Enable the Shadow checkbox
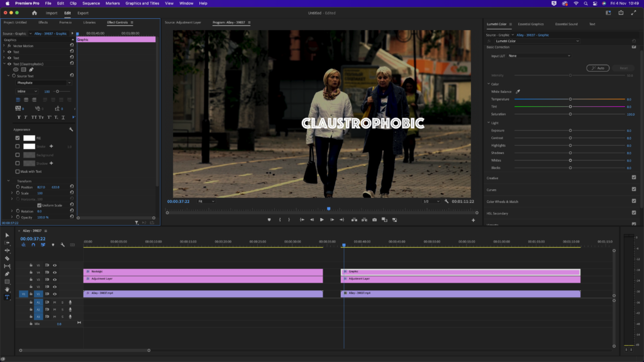Viewport: 644px width, 362px height. point(17,163)
